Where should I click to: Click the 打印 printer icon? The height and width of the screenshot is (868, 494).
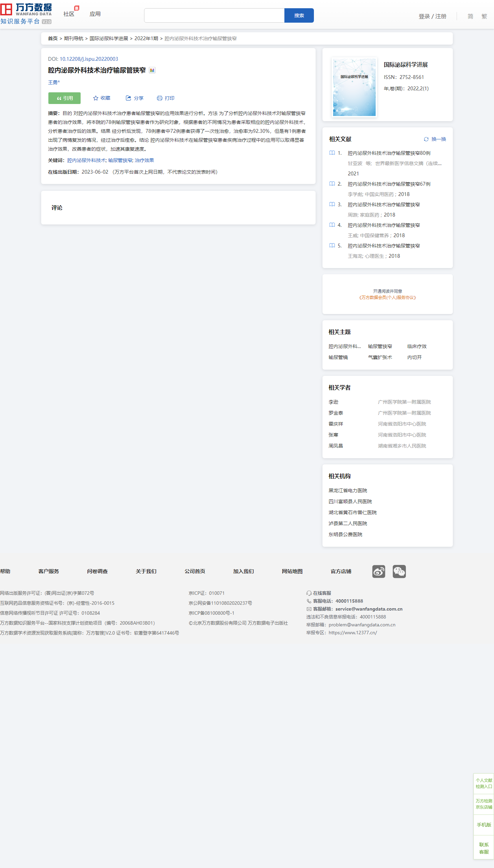point(160,98)
